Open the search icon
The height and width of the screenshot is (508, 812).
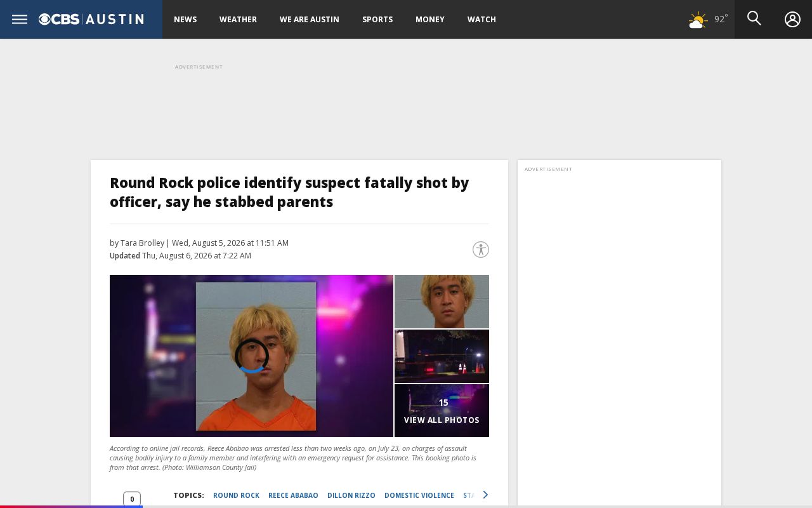pos(754,18)
